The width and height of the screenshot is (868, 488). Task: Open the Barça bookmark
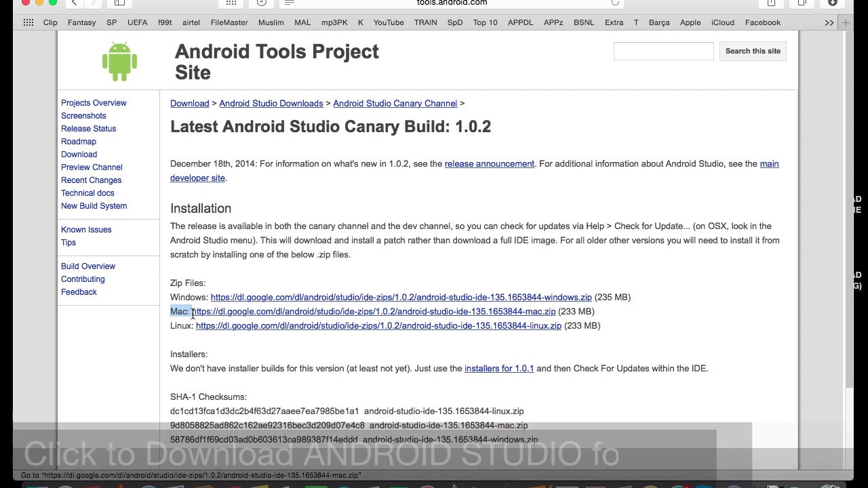pyautogui.click(x=659, y=22)
